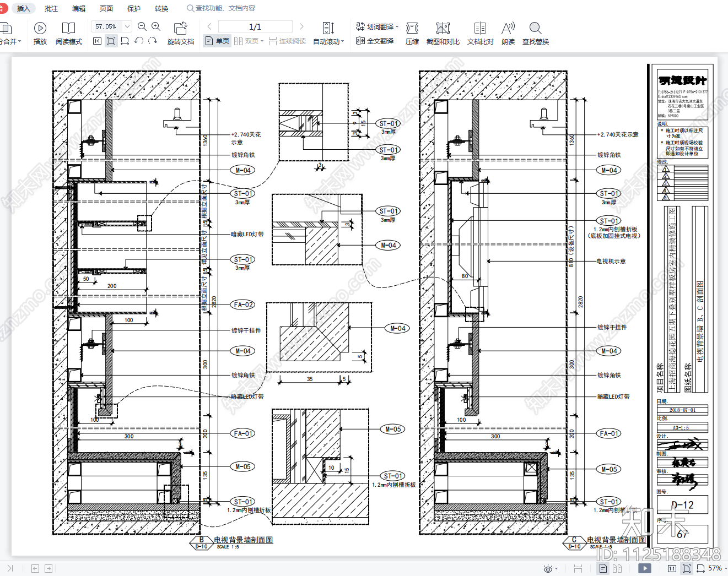Go to next view in status bar
Image resolution: width=728 pixels, height=576 pixels.
48,568
